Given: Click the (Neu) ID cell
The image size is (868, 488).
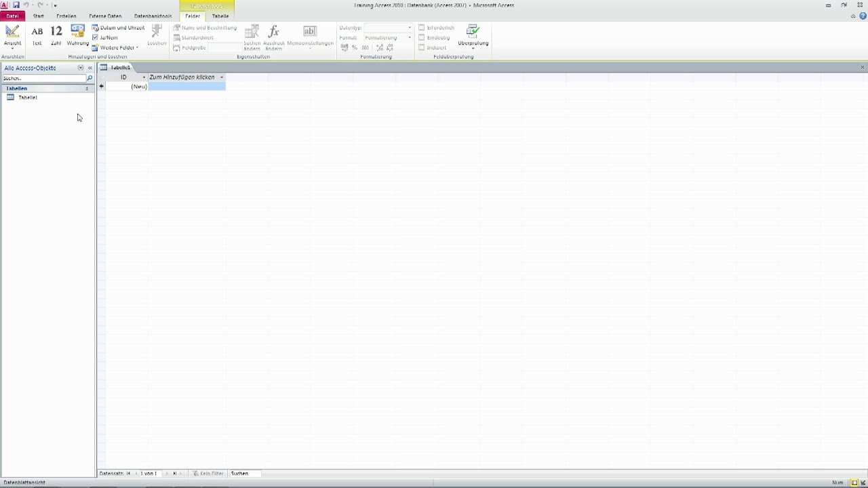Looking at the screenshot, I should coord(127,87).
